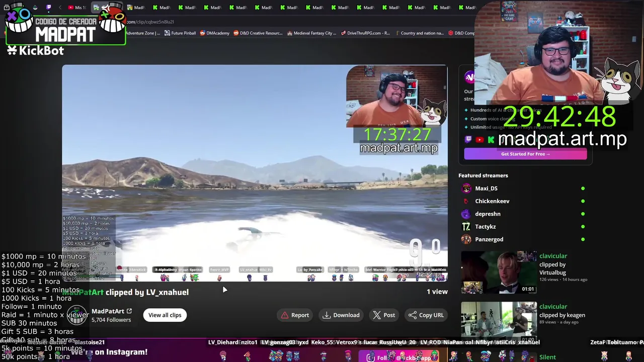
Task: Click the View all clips button
Action: tap(165, 315)
